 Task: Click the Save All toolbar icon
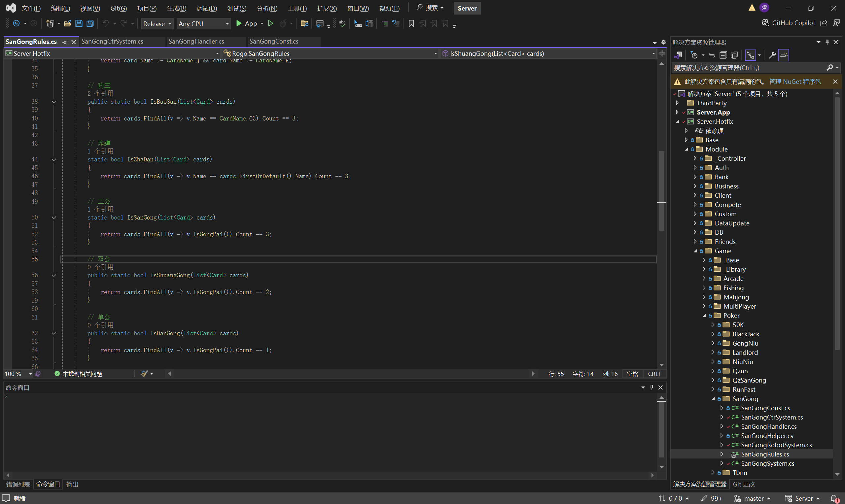coord(90,23)
